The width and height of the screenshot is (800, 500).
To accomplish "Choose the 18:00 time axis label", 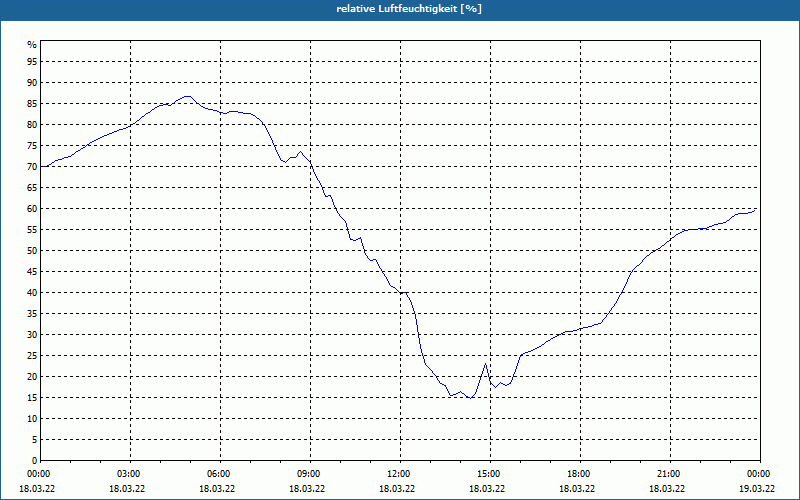I will point(580,474).
